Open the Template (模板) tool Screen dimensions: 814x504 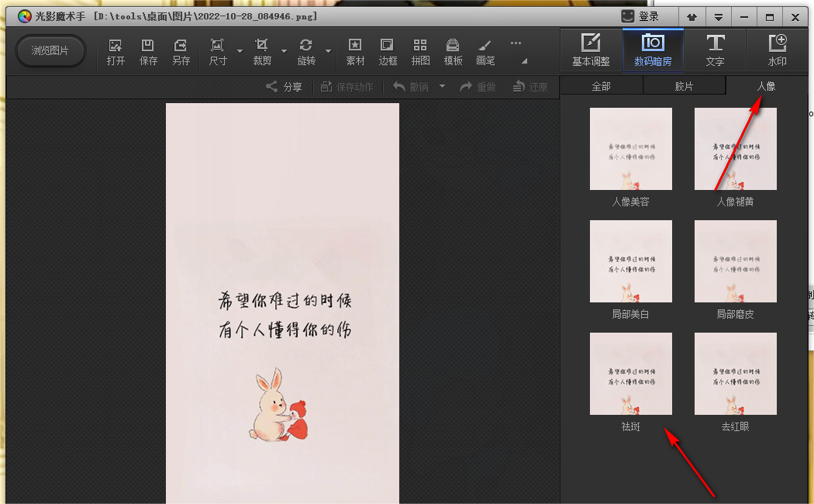click(x=453, y=51)
